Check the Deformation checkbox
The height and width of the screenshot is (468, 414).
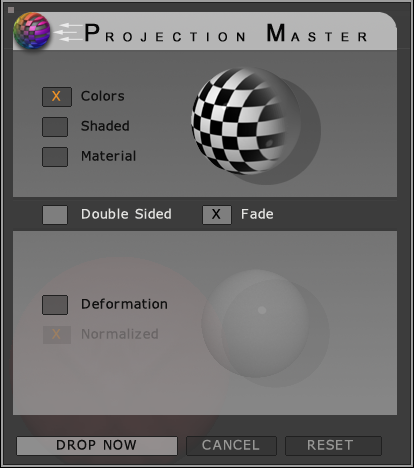pos(55,305)
